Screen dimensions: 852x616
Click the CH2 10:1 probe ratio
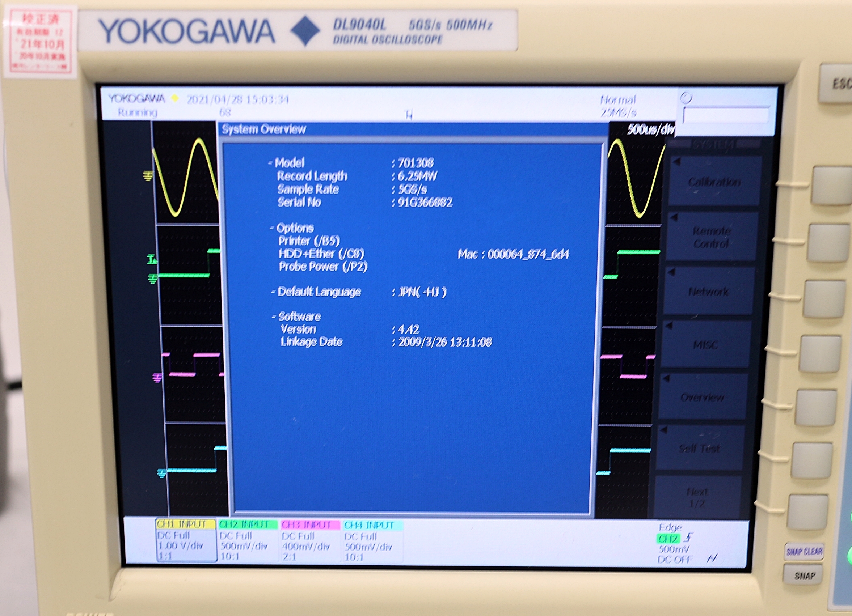[229, 556]
